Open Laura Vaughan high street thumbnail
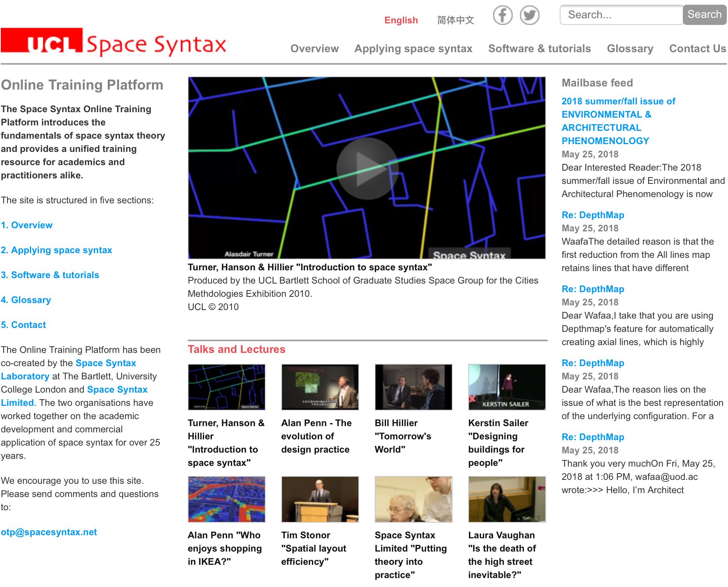Image resolution: width=728 pixels, height=587 pixels. [507, 499]
